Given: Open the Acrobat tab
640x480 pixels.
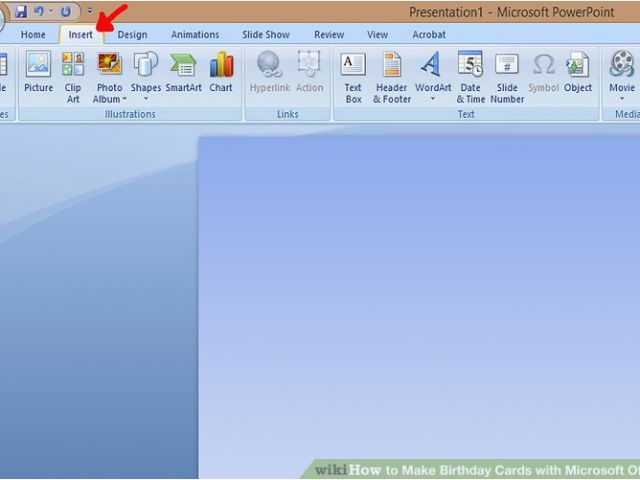Looking at the screenshot, I should tap(429, 35).
